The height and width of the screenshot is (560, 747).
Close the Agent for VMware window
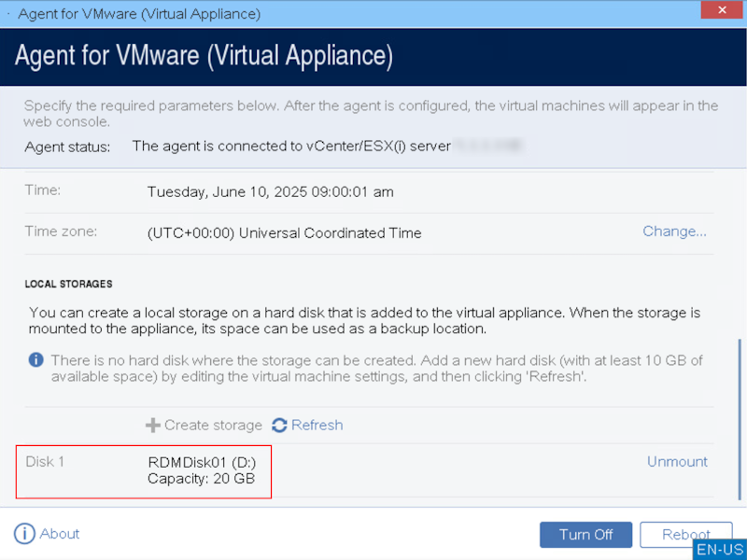coord(721,9)
